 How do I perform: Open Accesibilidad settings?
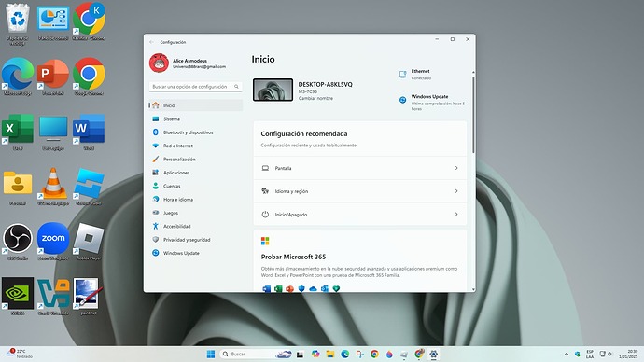(x=195, y=226)
